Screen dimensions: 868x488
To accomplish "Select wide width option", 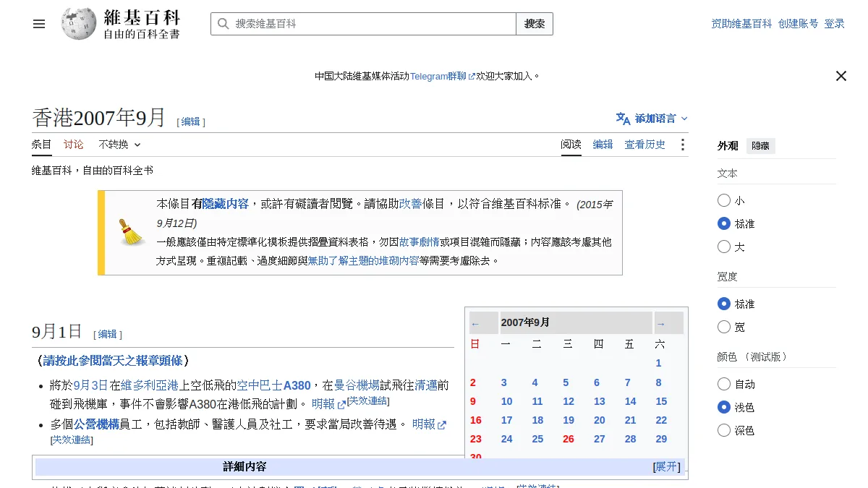I will pos(724,327).
